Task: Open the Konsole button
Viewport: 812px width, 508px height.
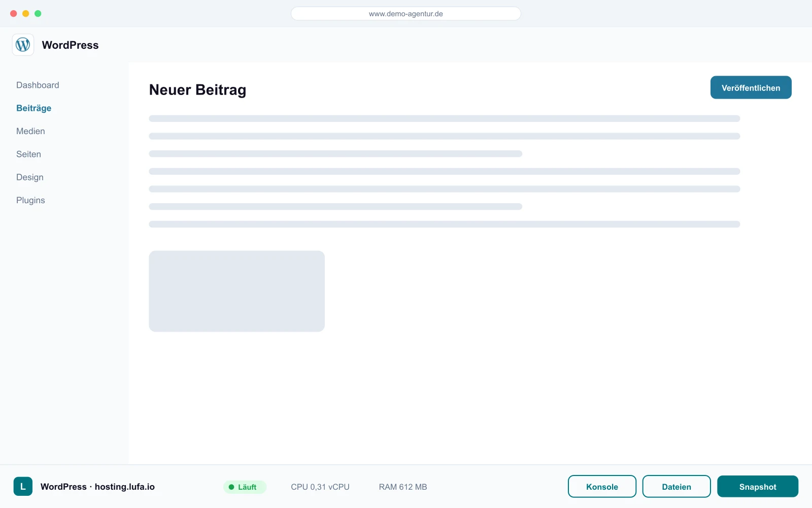Action: pyautogui.click(x=602, y=487)
